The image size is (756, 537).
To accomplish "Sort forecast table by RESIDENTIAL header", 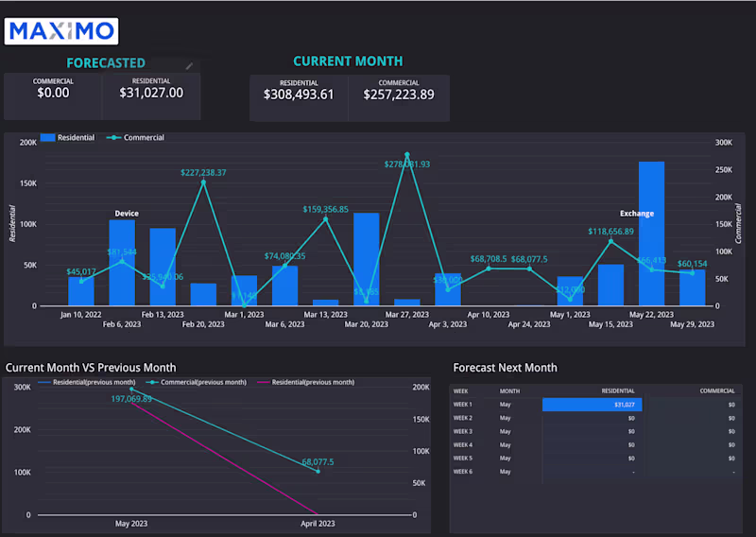I will click(x=618, y=390).
